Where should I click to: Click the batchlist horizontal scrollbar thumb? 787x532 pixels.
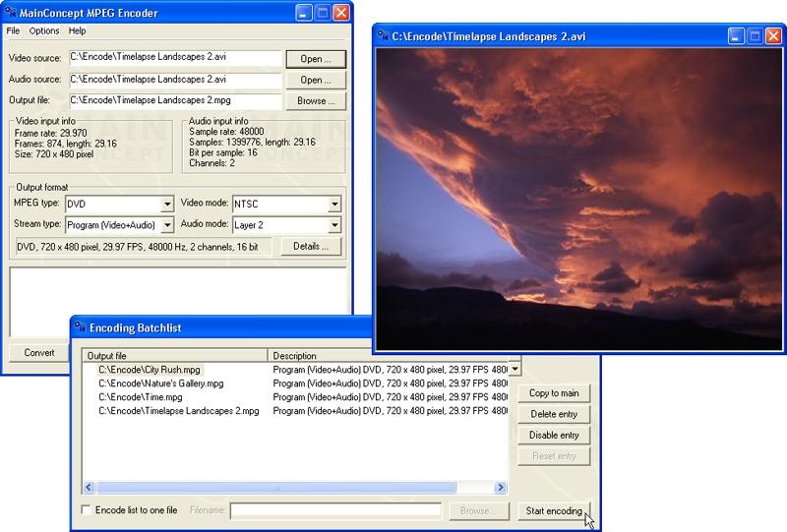[276, 487]
